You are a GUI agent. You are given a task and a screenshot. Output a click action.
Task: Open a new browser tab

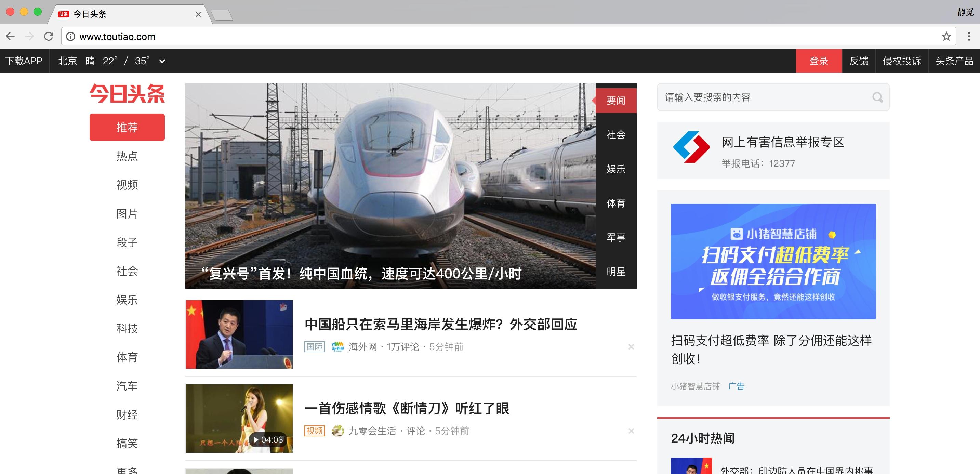pos(222,15)
